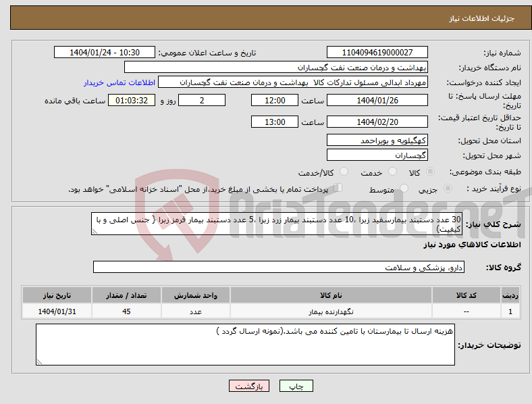Click the row number cell 1
Viewport: 532px width, 404px height.
[x=510, y=311]
